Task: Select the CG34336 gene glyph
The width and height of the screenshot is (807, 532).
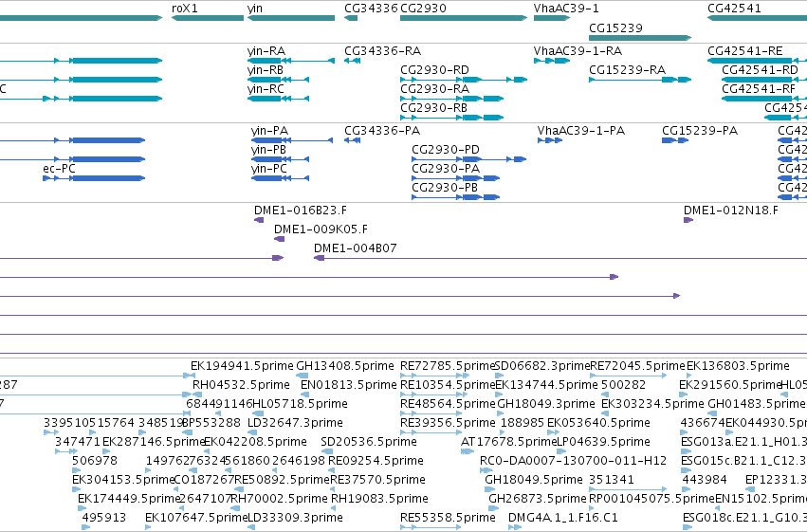Action: pos(351,18)
